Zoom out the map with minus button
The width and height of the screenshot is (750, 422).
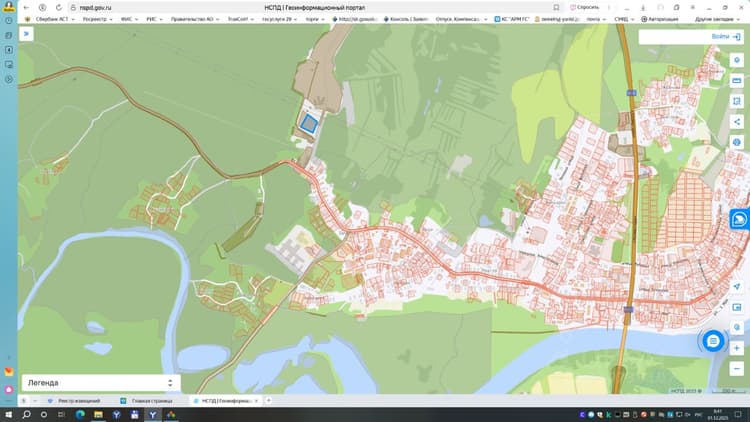coord(737,368)
